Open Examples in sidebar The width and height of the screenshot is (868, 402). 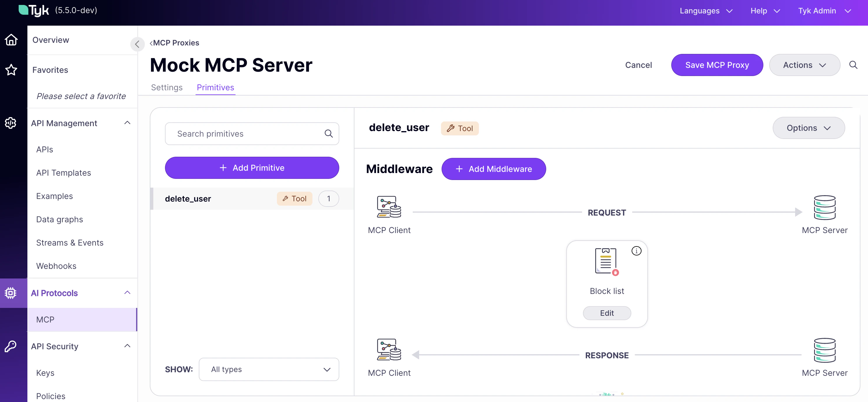54,196
